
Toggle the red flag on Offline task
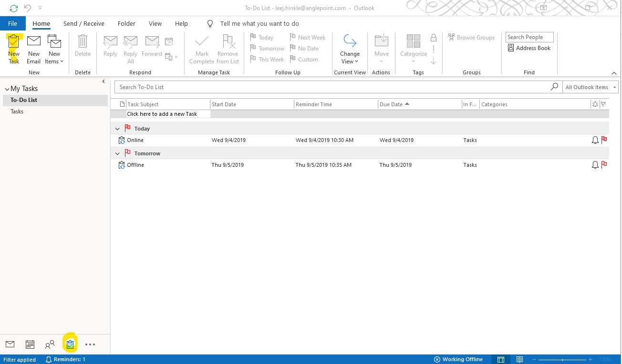tap(604, 165)
